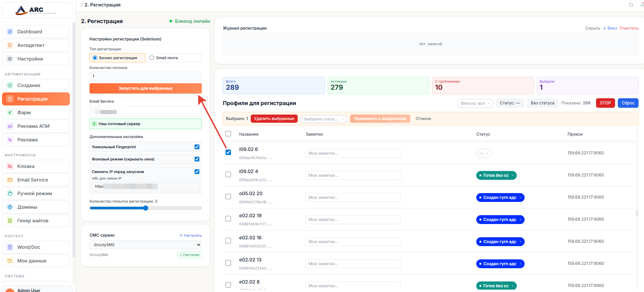
Task: Click the search icon in top bar
Action: tap(631, 5)
